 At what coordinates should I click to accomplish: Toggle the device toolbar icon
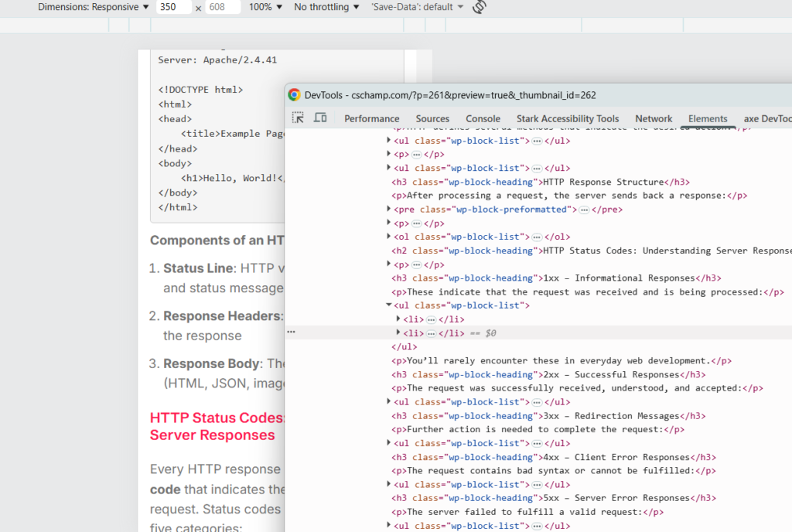click(x=320, y=118)
